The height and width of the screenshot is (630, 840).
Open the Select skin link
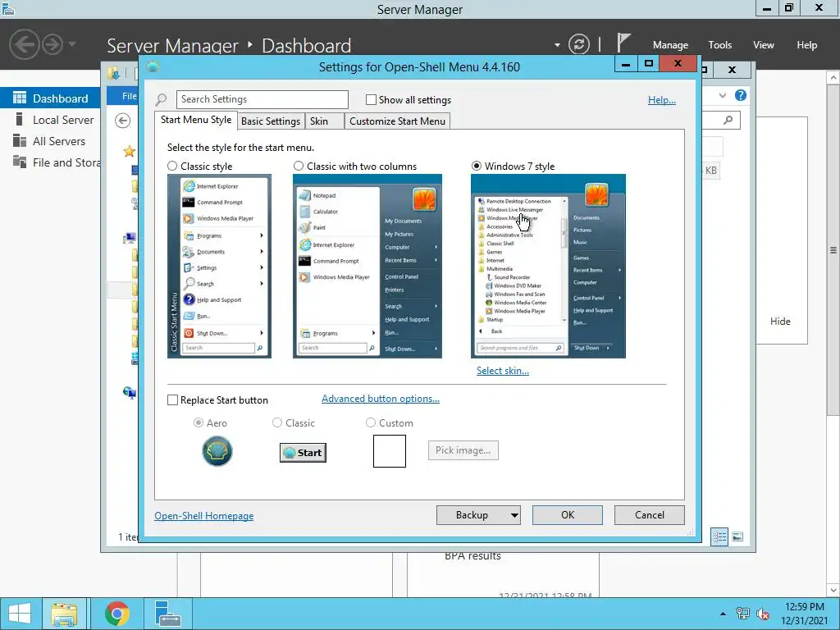coord(503,371)
